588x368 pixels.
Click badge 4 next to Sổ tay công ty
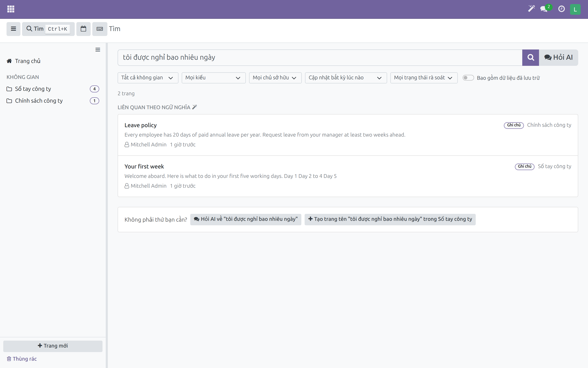pyautogui.click(x=94, y=89)
